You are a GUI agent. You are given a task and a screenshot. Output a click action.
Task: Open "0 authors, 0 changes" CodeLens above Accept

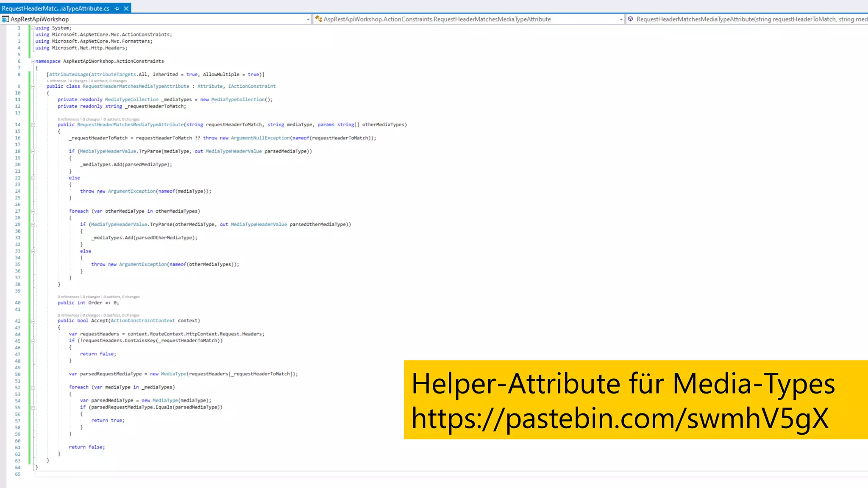tap(122, 316)
